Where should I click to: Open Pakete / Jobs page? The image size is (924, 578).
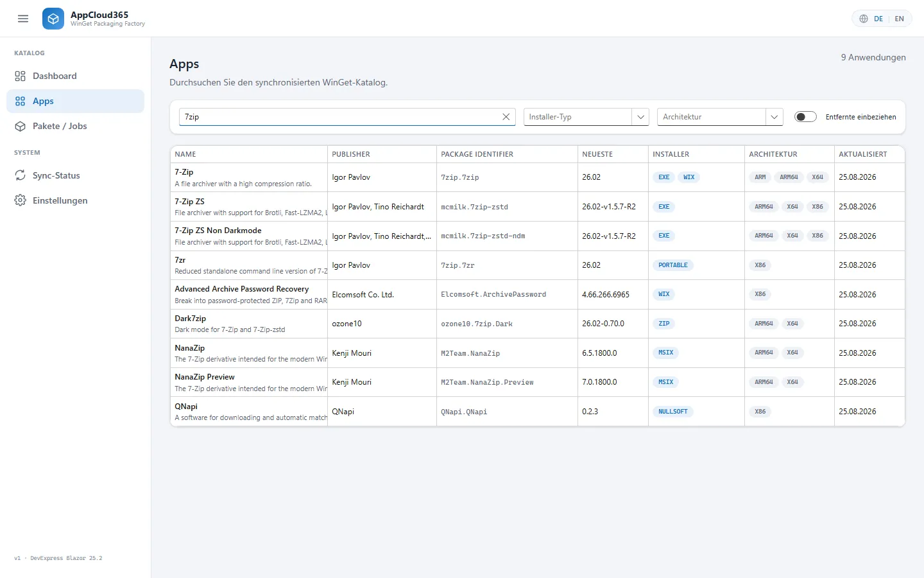75,126
